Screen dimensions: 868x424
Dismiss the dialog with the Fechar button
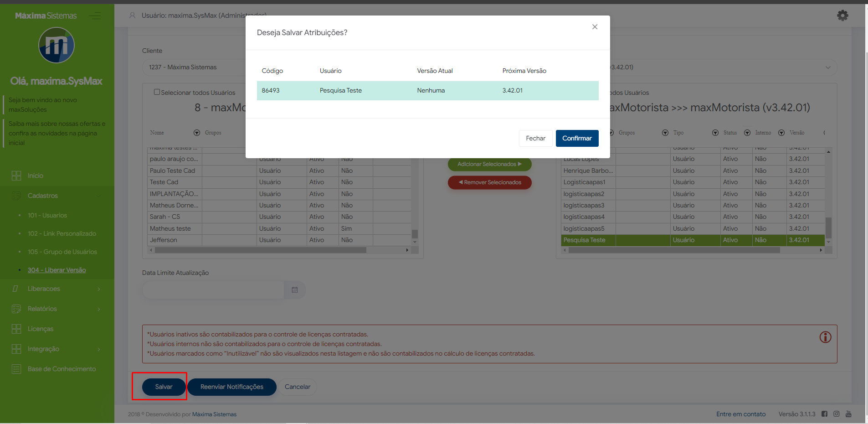[x=535, y=138]
